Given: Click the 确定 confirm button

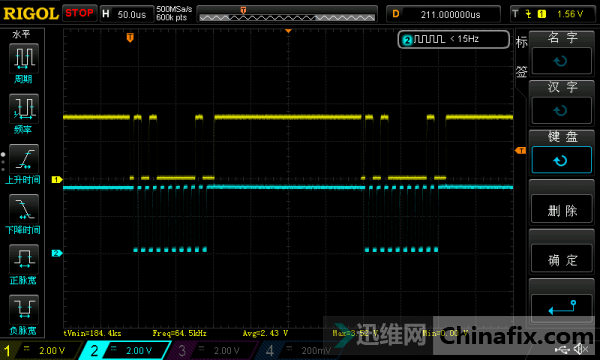Looking at the screenshot, I should pyautogui.click(x=561, y=260).
